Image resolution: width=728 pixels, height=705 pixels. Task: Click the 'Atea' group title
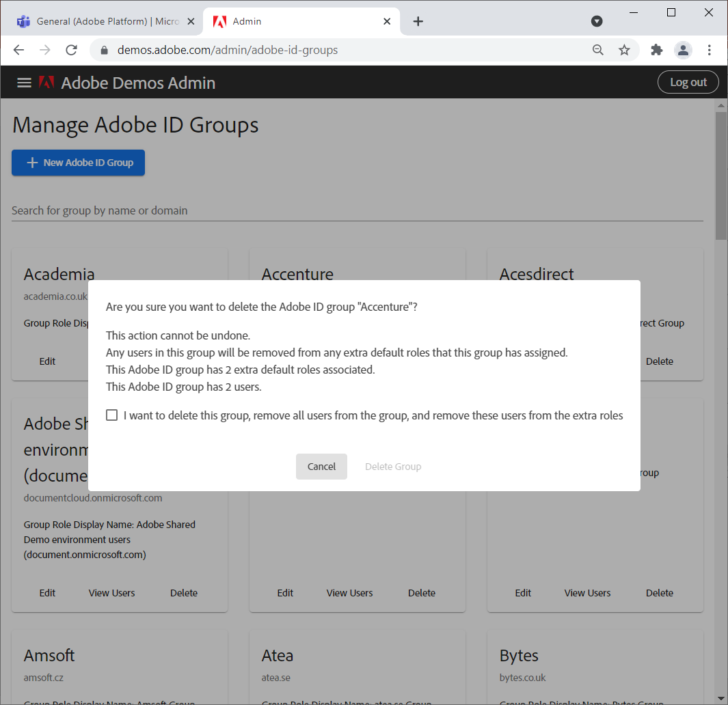click(x=277, y=655)
